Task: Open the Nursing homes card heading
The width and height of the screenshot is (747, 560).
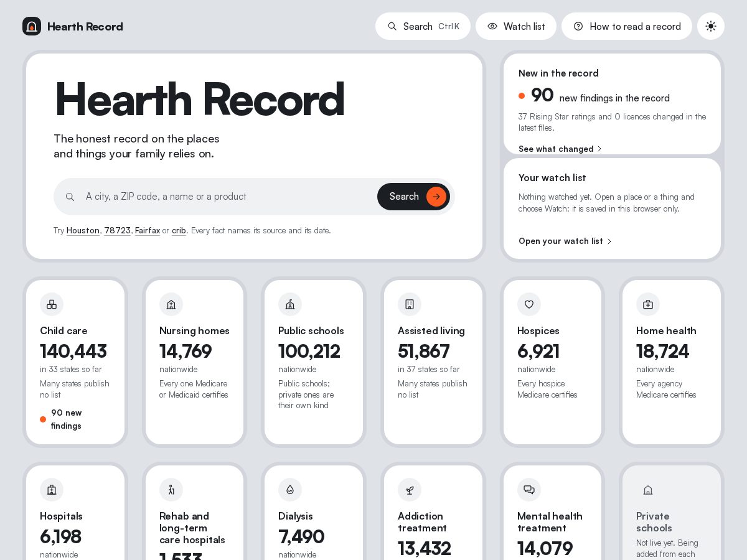Action: (194, 330)
